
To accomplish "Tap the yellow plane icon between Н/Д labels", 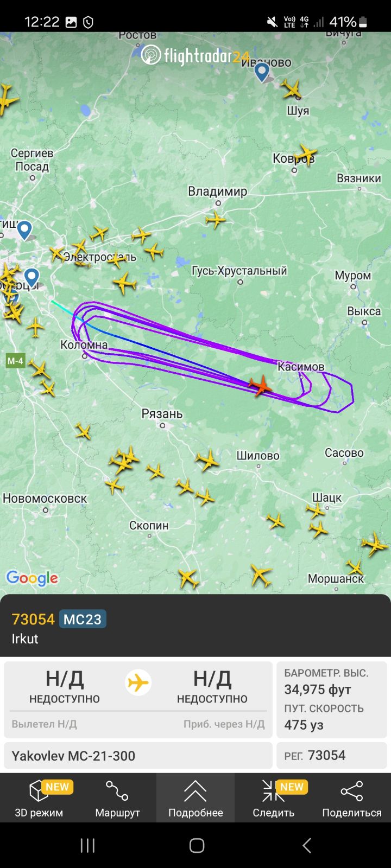I will tap(138, 682).
